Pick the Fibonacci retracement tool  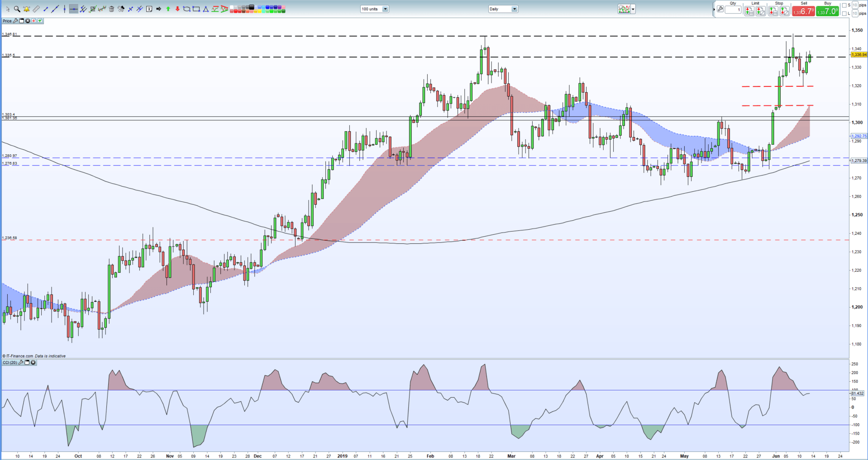point(92,9)
